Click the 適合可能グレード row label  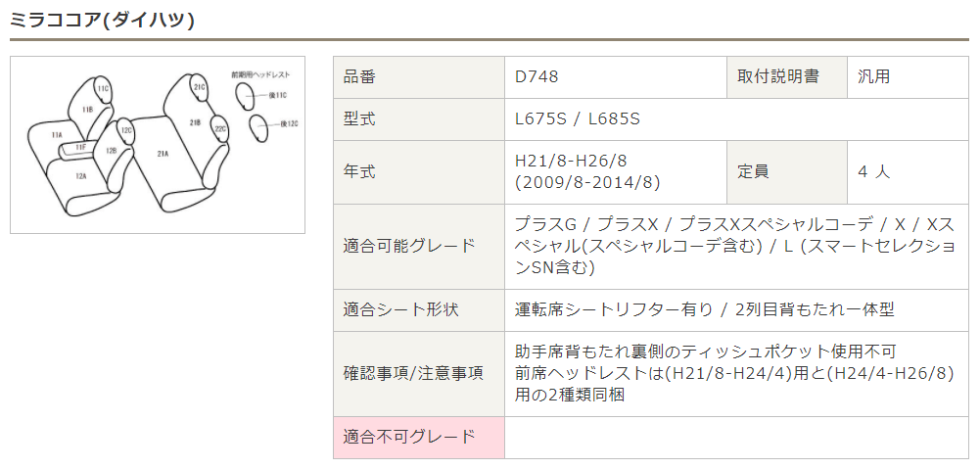click(x=409, y=247)
